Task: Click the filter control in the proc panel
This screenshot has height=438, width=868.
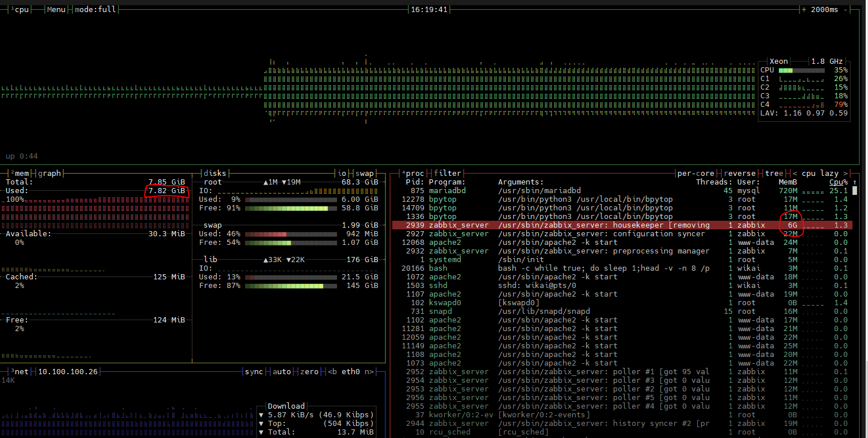Action: pos(449,172)
